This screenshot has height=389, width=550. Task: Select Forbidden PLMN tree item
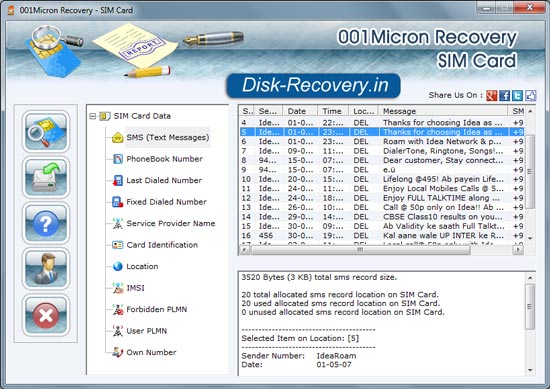156,309
